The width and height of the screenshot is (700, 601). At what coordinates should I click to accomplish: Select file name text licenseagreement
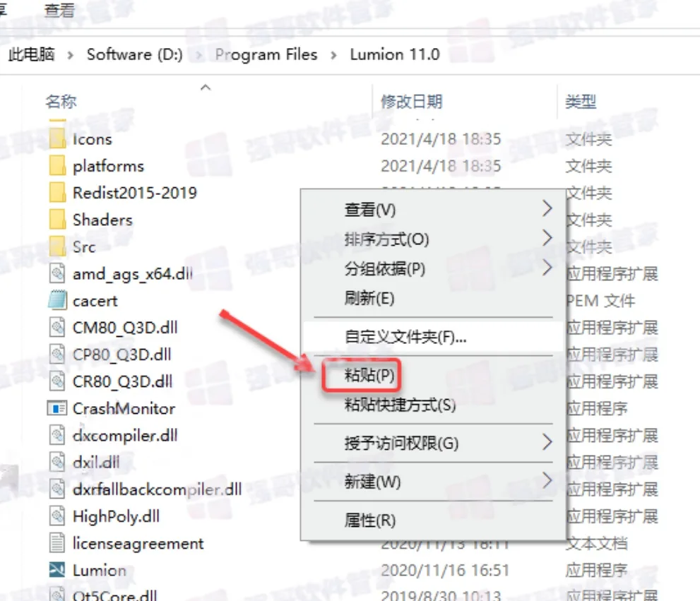(x=138, y=543)
